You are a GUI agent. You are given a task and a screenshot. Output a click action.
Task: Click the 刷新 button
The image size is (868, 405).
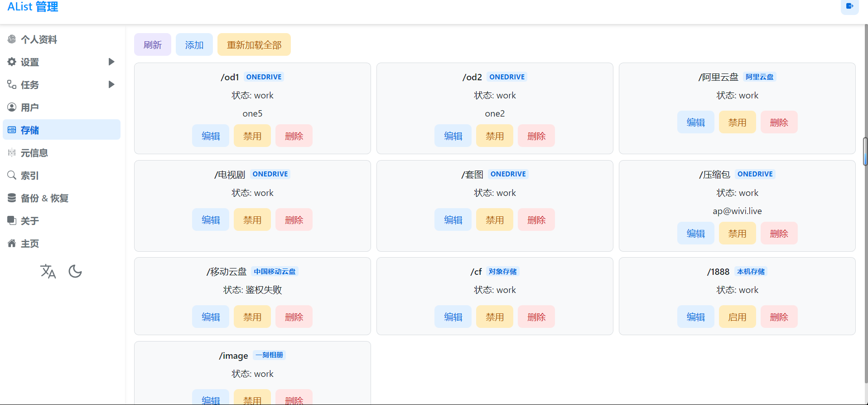point(153,44)
